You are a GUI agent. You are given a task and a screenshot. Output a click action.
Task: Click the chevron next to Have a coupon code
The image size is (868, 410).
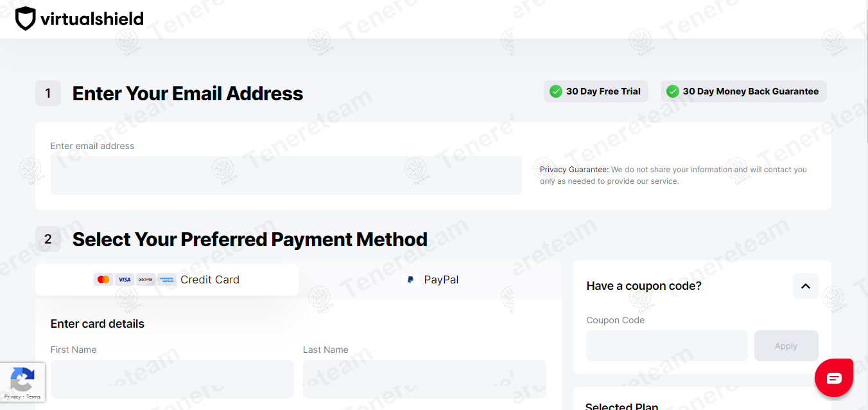point(806,285)
